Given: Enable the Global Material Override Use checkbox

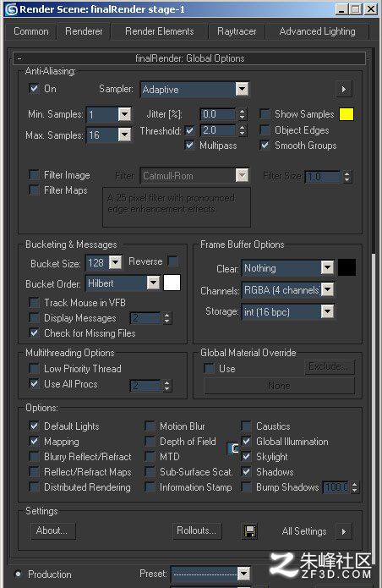Looking at the screenshot, I should (x=209, y=368).
